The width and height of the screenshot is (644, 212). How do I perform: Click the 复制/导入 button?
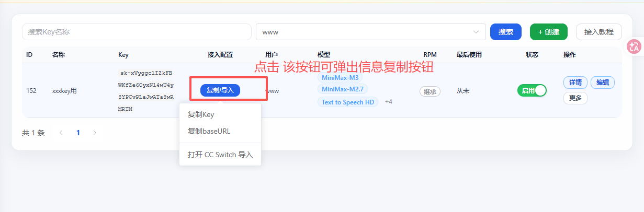pyautogui.click(x=220, y=90)
